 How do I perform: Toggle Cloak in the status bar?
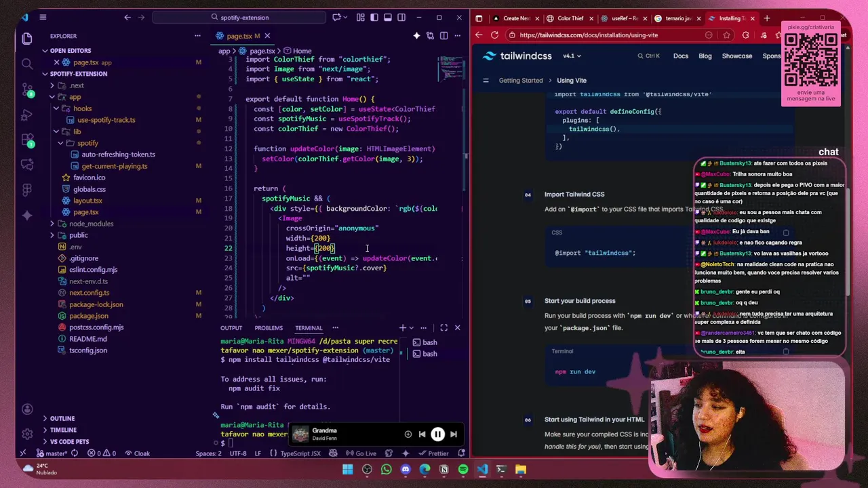[137, 453]
